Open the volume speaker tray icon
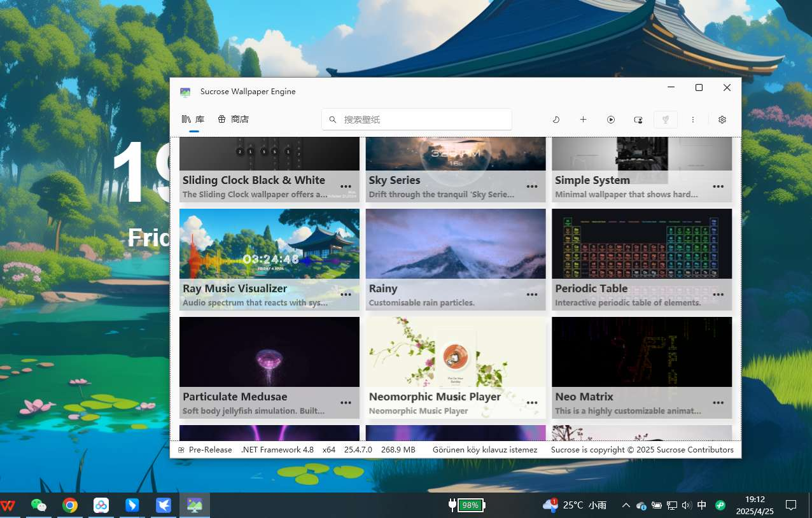This screenshot has width=812, height=518. [687, 505]
